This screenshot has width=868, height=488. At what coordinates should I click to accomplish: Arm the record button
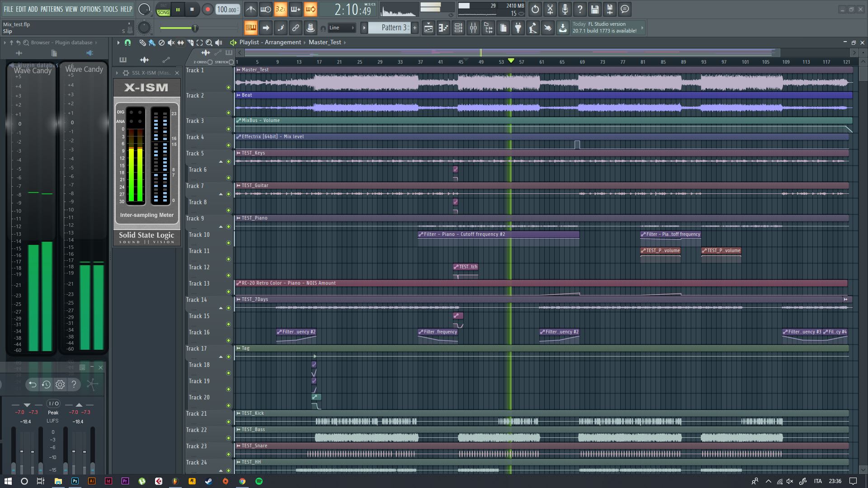point(208,9)
